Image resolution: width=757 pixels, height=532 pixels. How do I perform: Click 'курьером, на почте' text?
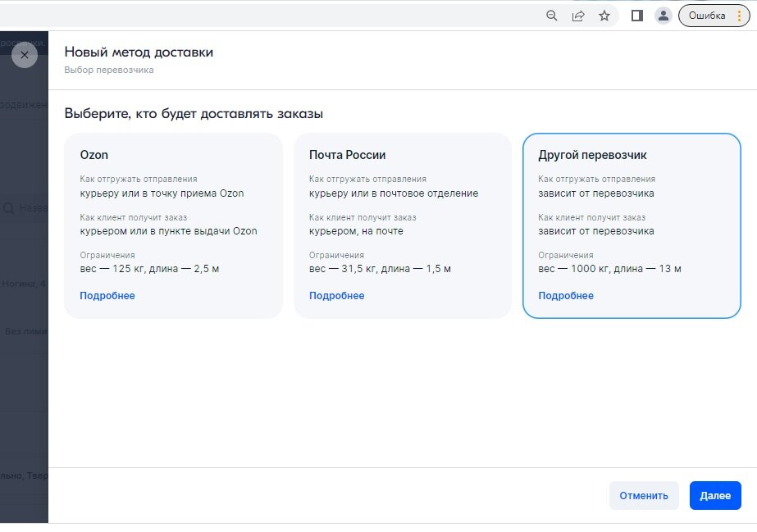(x=356, y=231)
